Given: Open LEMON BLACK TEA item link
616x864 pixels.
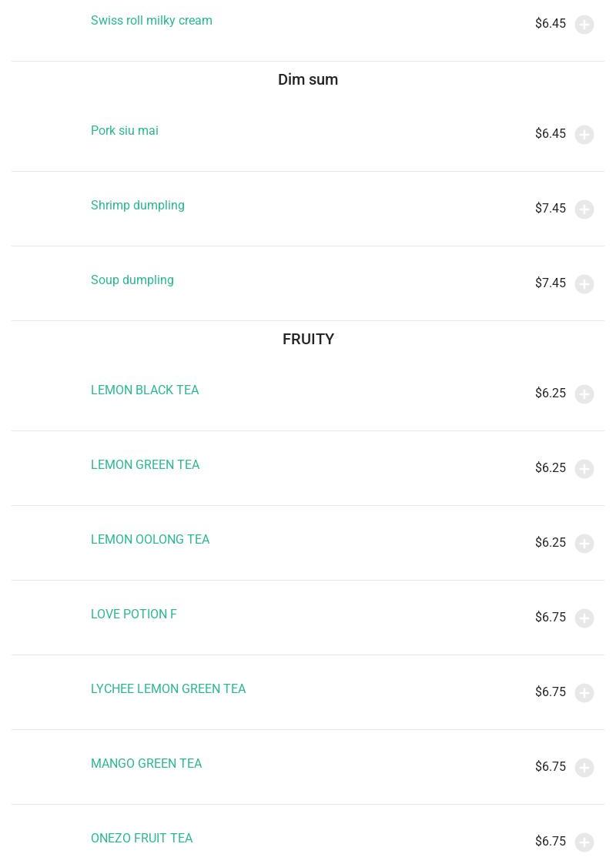Looking at the screenshot, I should click(145, 390).
